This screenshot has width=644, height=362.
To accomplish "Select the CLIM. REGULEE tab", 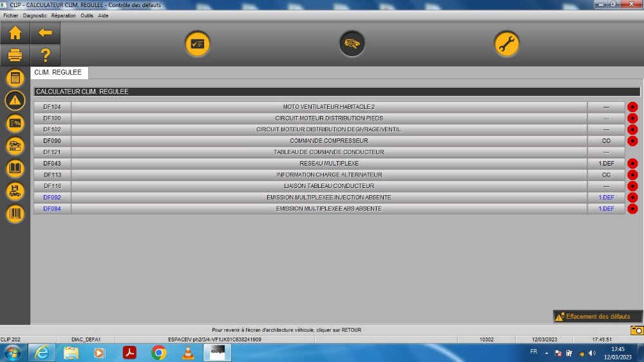I will point(58,73).
